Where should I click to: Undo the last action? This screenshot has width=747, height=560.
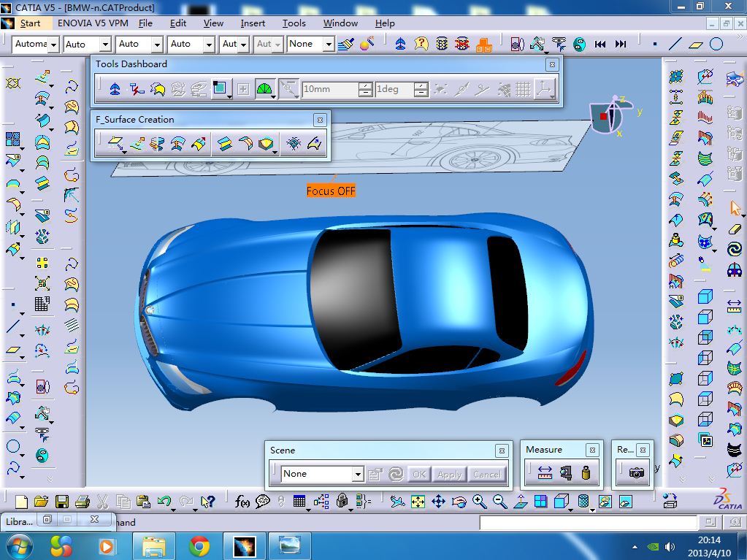pos(164,501)
